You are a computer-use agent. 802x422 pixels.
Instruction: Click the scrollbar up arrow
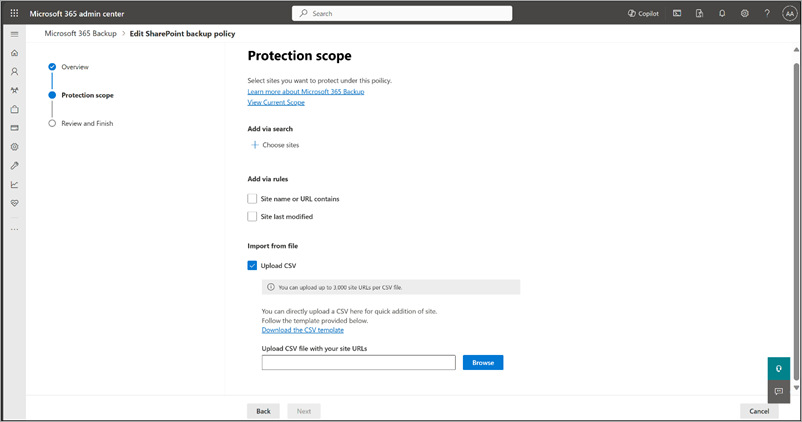coord(796,50)
